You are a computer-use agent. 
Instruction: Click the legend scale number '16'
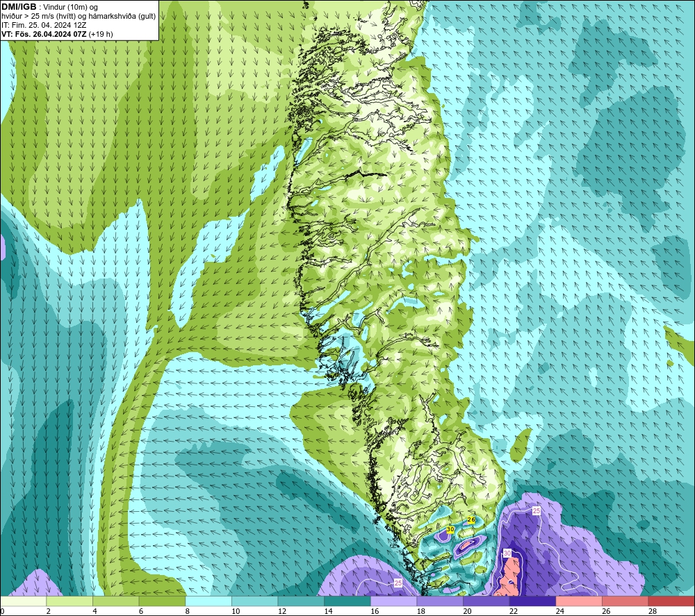[x=375, y=611]
